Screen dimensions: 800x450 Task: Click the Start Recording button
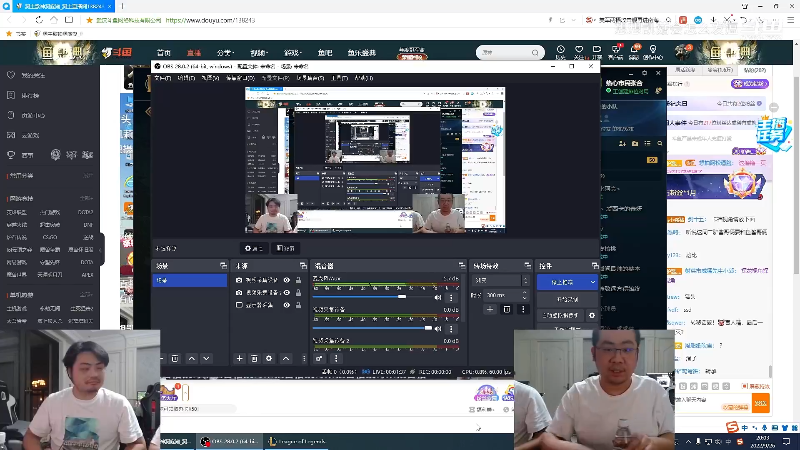[x=567, y=299]
